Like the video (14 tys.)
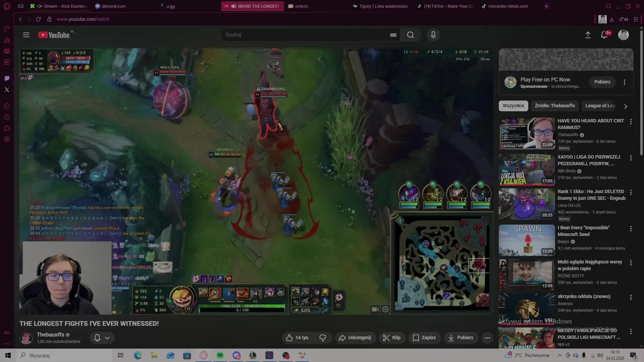 [297, 337]
